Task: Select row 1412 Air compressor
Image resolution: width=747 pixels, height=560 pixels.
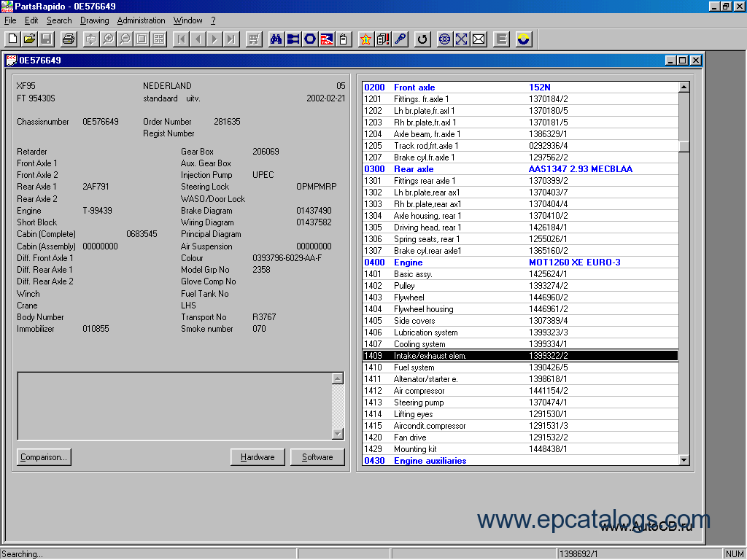Action: (x=520, y=391)
